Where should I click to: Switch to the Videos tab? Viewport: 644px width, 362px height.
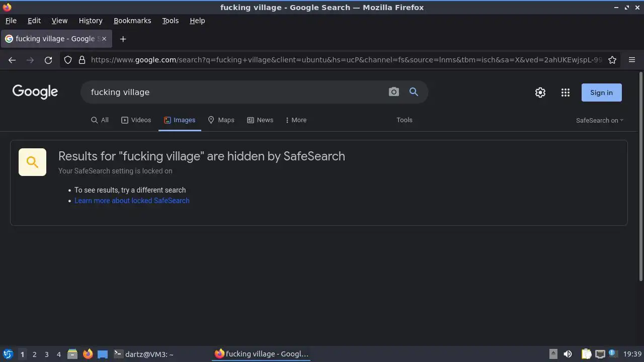(136, 120)
